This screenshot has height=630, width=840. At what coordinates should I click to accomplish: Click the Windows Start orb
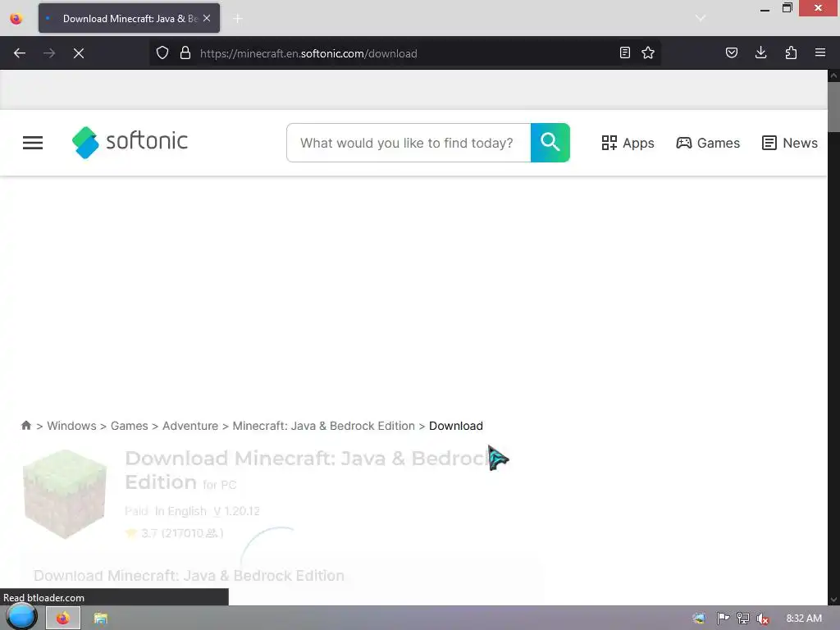[21, 618]
